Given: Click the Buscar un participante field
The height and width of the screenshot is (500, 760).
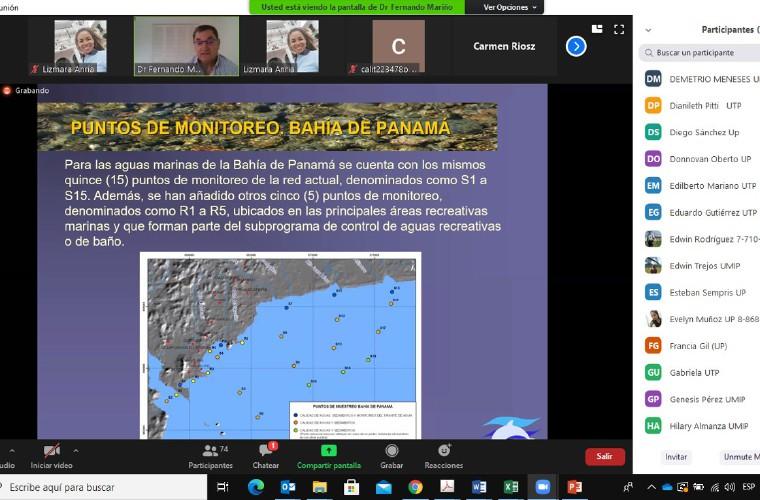Looking at the screenshot, I should click(x=700, y=53).
